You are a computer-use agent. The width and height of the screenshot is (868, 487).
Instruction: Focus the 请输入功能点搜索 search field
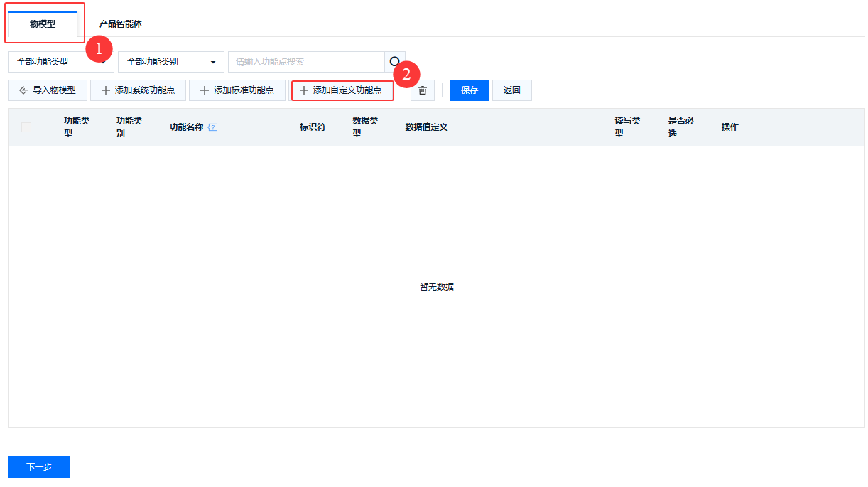[x=306, y=62]
